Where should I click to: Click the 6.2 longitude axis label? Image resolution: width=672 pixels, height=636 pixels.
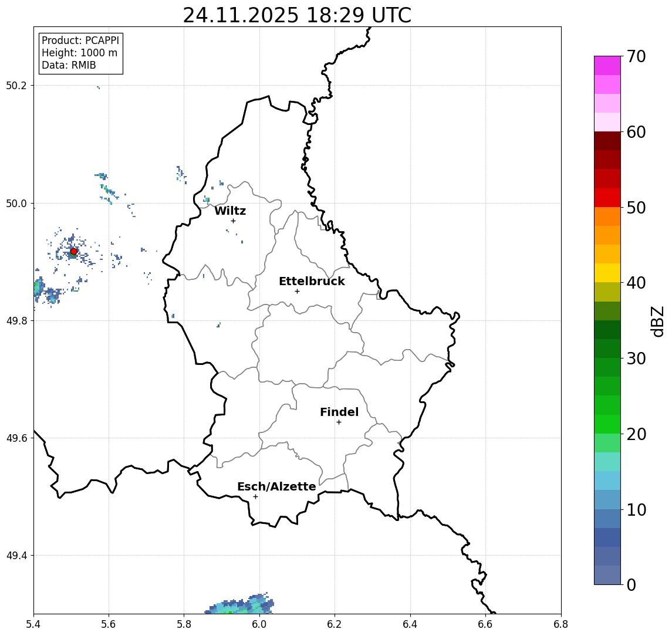click(335, 624)
